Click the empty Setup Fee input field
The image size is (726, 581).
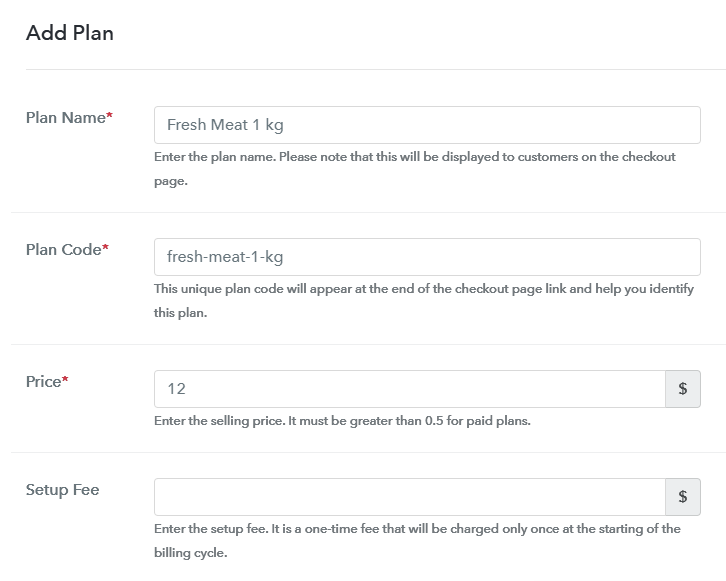tap(410, 496)
